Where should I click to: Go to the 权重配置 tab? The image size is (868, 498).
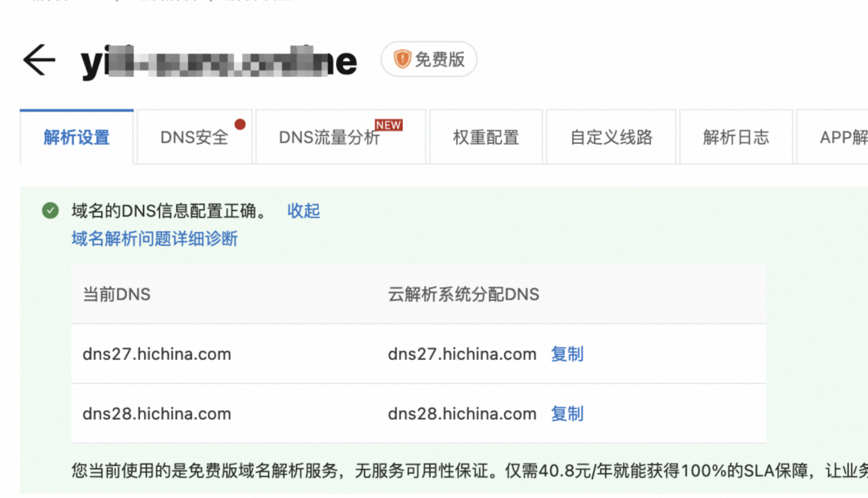(485, 137)
